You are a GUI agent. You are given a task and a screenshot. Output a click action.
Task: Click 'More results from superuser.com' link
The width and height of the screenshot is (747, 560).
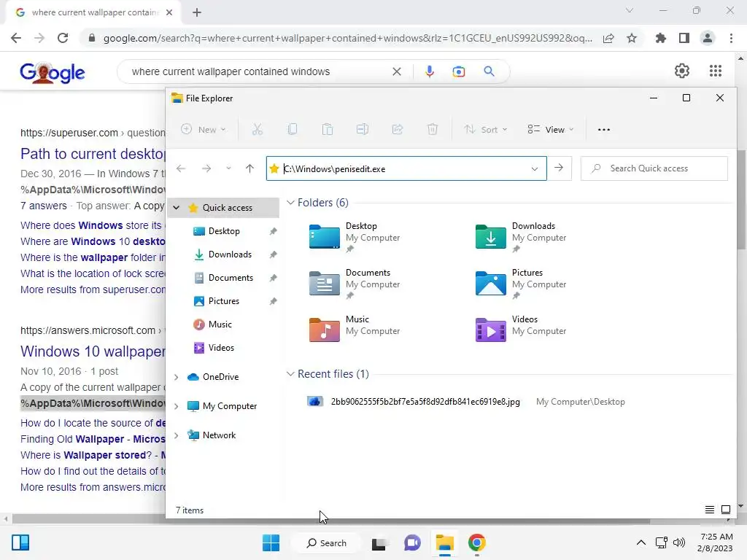click(93, 289)
